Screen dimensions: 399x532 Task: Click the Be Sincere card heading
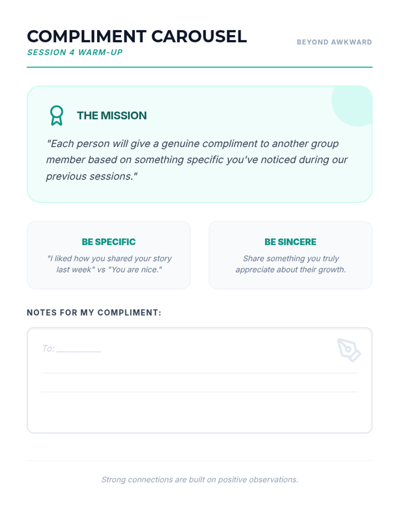pos(290,242)
